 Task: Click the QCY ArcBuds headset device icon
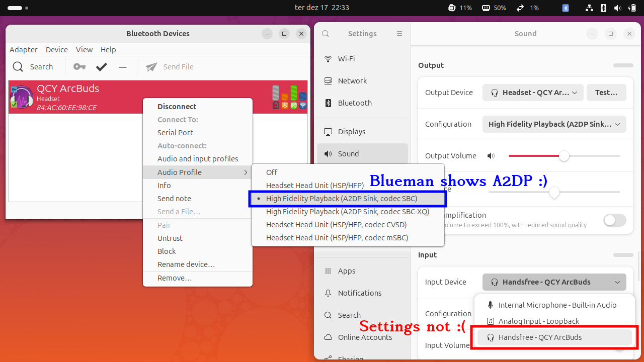21,97
